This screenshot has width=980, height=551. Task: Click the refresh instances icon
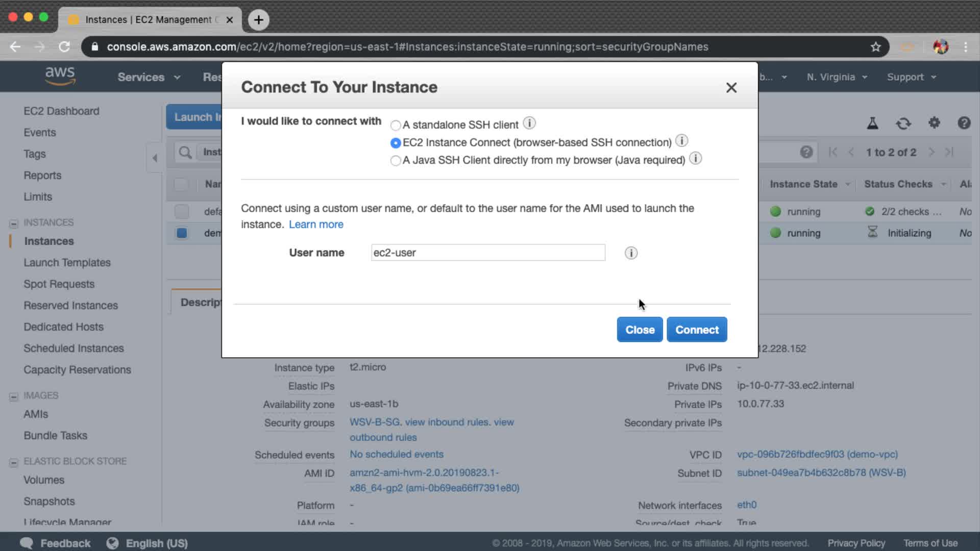tap(903, 123)
